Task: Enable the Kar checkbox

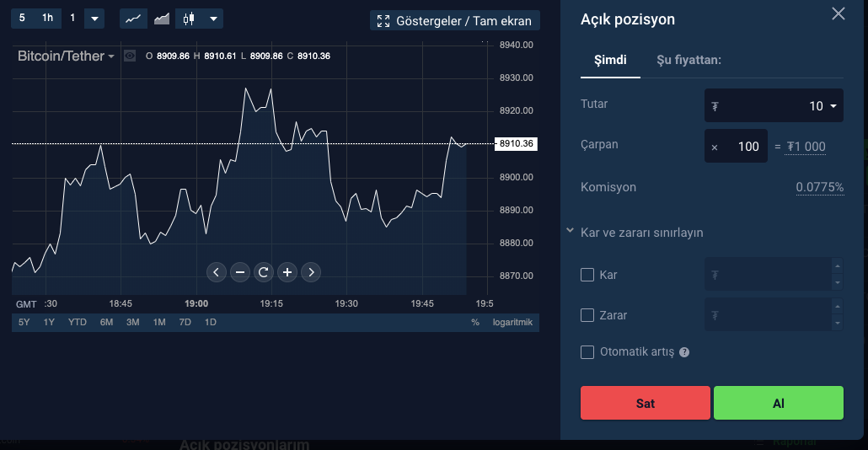Action: (x=588, y=275)
